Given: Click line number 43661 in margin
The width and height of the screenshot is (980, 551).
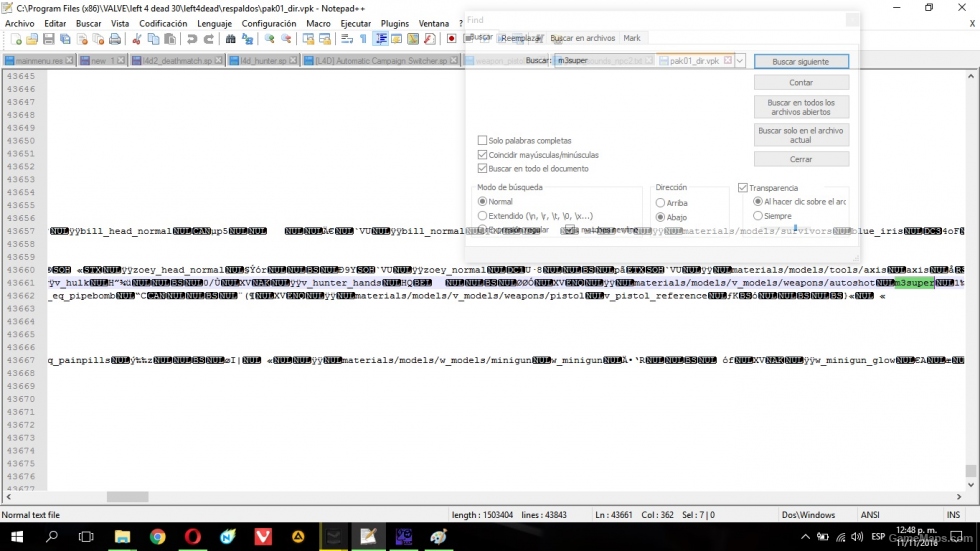Looking at the screenshot, I should [21, 282].
